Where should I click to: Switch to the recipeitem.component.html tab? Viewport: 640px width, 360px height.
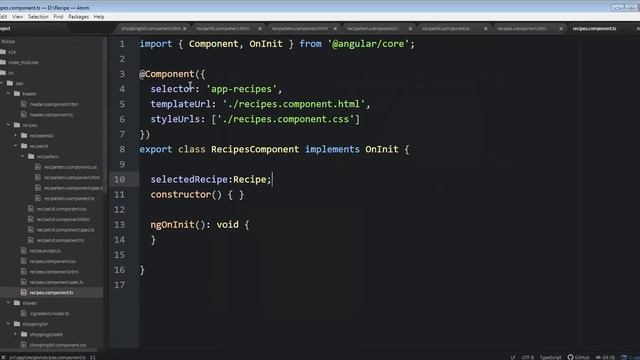click(x=300, y=29)
